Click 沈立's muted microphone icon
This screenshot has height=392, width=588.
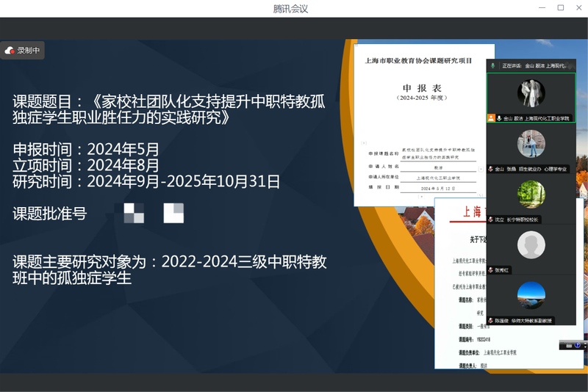click(x=491, y=219)
